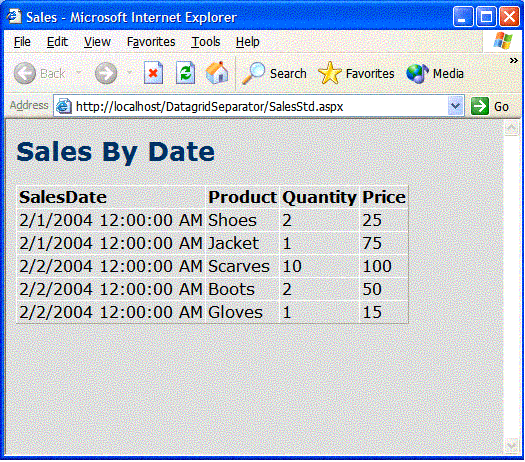The height and width of the screenshot is (462, 525).
Task: Click the address URL input field
Action: [258, 106]
